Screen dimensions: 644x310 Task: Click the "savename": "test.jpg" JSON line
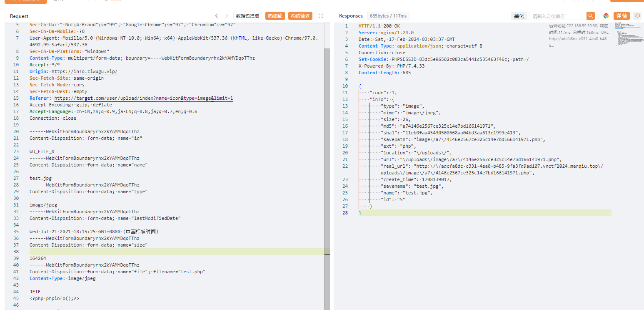pos(412,186)
